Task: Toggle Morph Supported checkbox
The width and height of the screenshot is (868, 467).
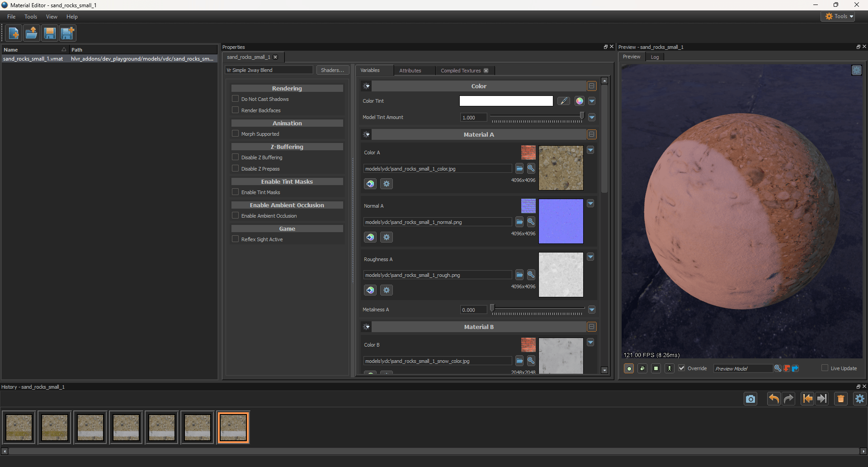Action: tap(235, 133)
